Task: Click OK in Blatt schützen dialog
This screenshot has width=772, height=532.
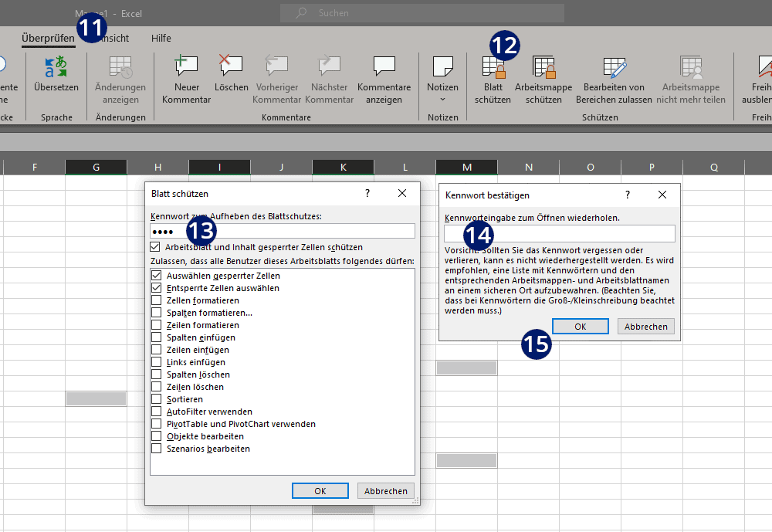Action: (320, 490)
